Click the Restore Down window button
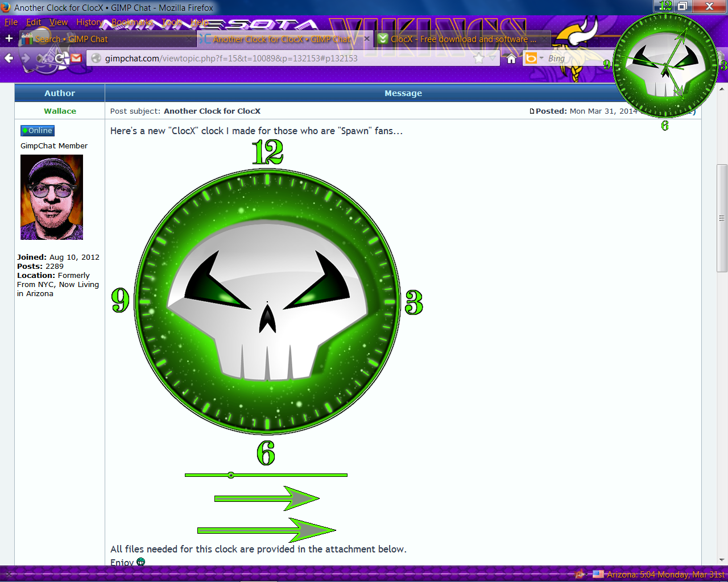 pos(682,6)
